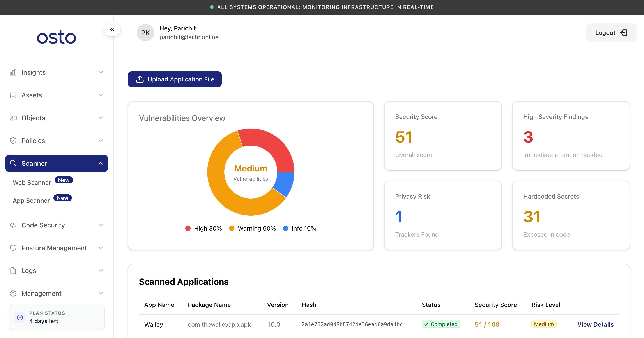Screen dimensions: 644x338
Task: Click the Upload Application File button
Action: click(x=175, y=79)
